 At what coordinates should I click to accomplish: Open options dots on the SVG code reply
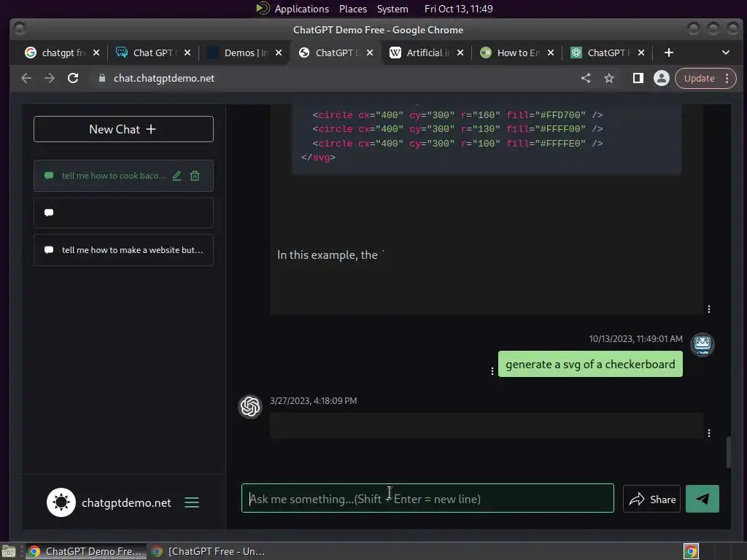click(x=709, y=309)
